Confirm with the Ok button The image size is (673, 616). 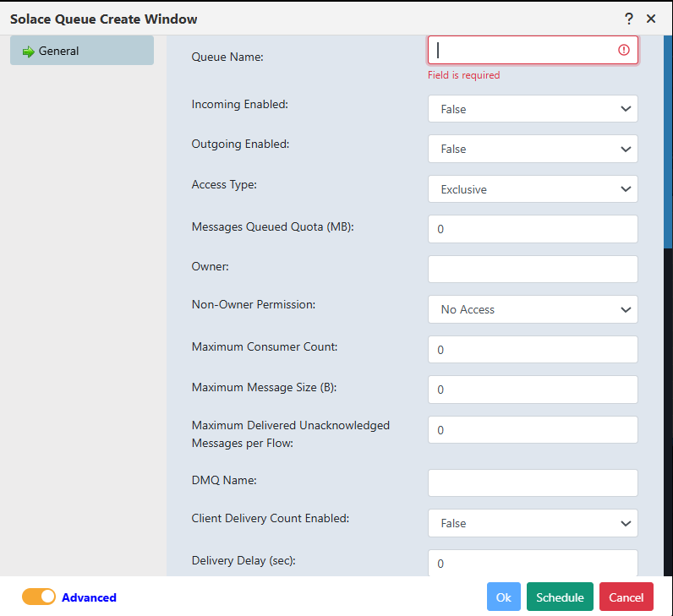[x=503, y=597]
